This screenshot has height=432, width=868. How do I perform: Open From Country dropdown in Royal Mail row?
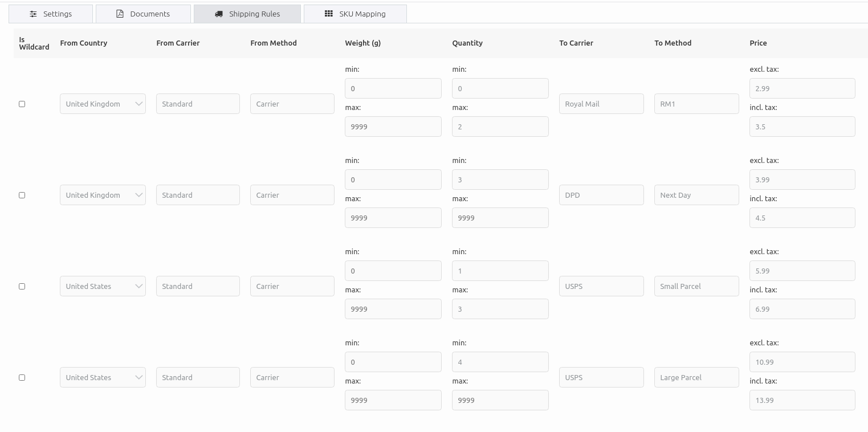tap(103, 104)
